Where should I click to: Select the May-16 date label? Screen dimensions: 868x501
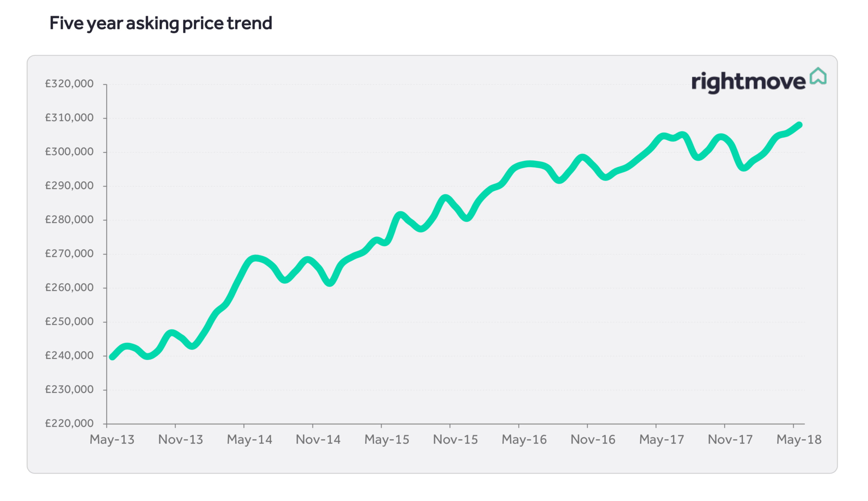[x=524, y=439]
